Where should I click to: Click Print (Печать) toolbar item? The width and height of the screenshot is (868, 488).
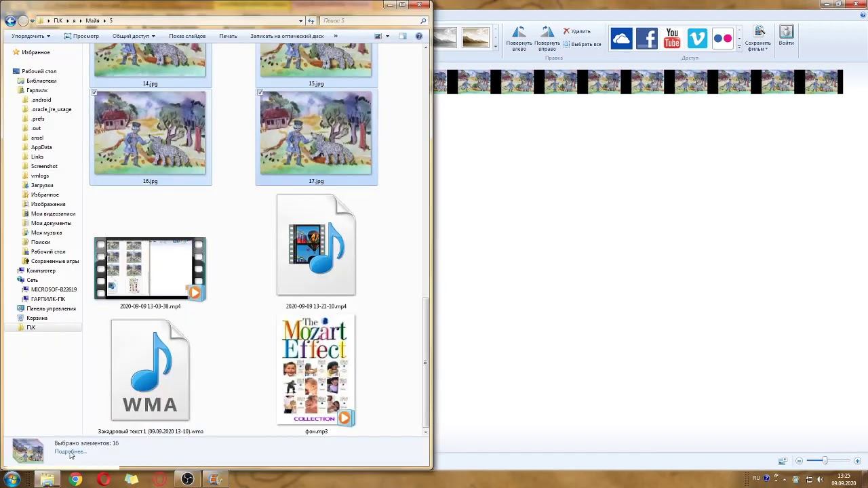tap(228, 36)
